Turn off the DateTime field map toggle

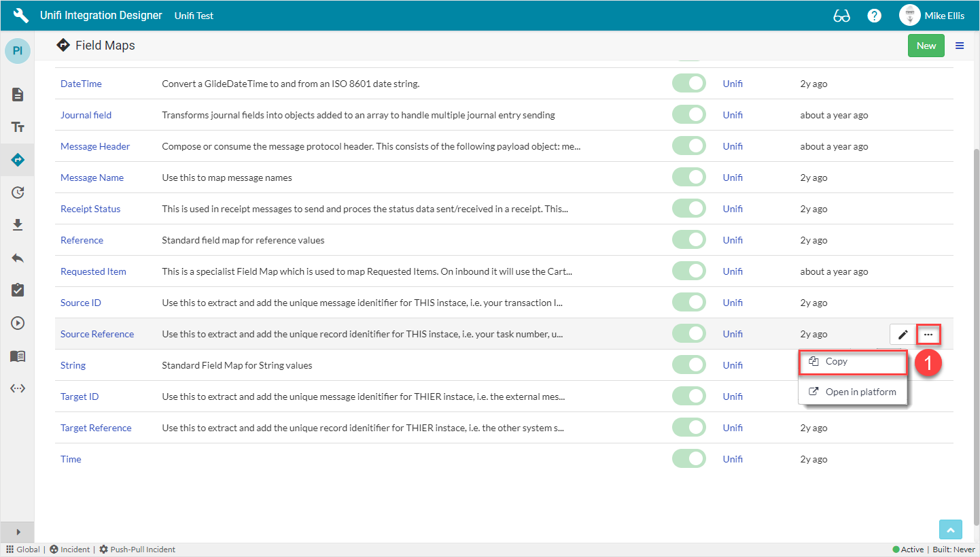[x=688, y=83]
